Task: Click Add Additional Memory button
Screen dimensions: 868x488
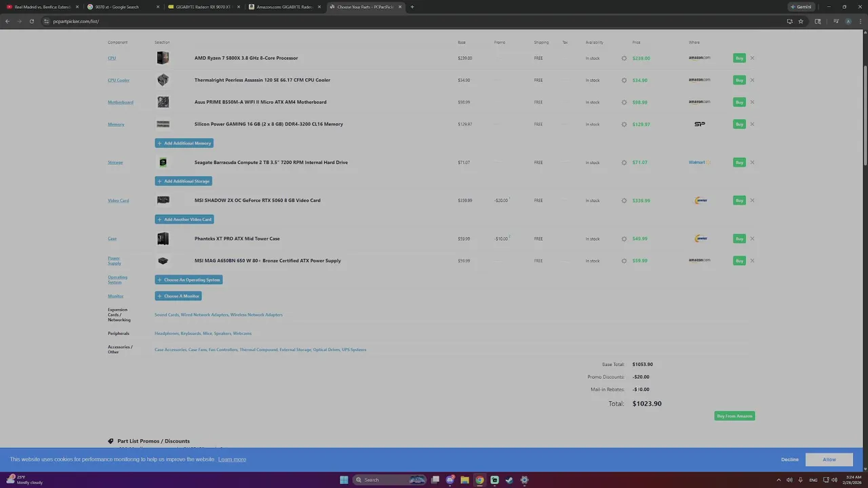Action: pyautogui.click(x=184, y=143)
